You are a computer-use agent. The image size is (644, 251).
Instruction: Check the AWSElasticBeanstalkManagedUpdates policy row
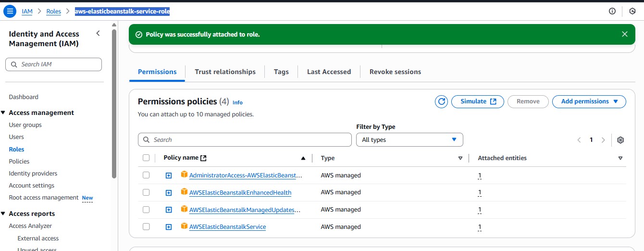pos(146,210)
